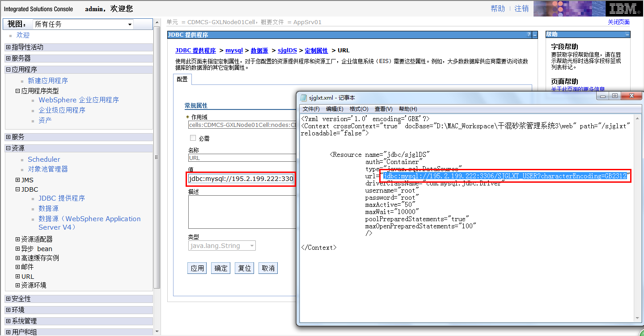The width and height of the screenshot is (644, 336).
Task: Click the 注销 logout link
Action: coord(521,8)
